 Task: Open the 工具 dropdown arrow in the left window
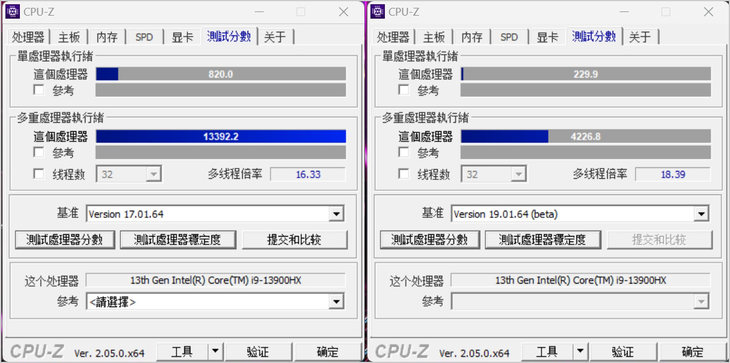point(215,351)
